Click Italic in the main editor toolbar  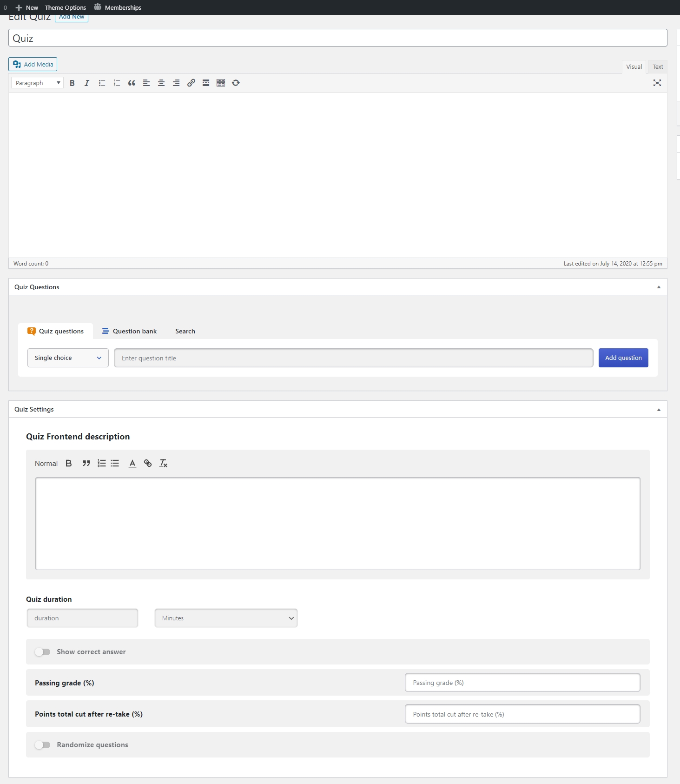click(x=87, y=83)
